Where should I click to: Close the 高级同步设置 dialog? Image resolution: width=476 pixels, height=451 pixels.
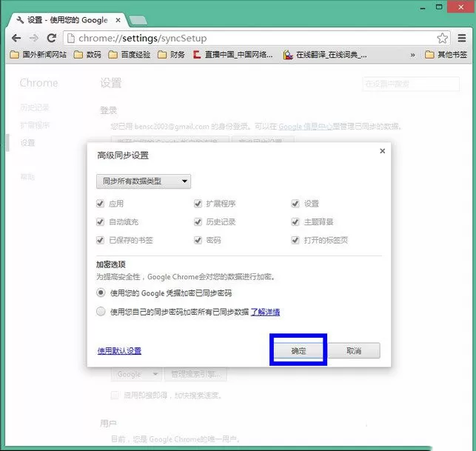[x=383, y=151]
